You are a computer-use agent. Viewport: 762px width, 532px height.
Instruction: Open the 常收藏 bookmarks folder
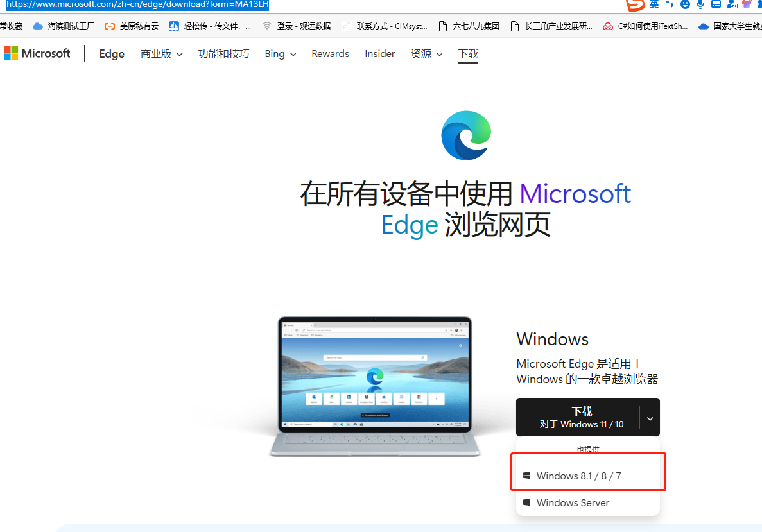pos(11,26)
